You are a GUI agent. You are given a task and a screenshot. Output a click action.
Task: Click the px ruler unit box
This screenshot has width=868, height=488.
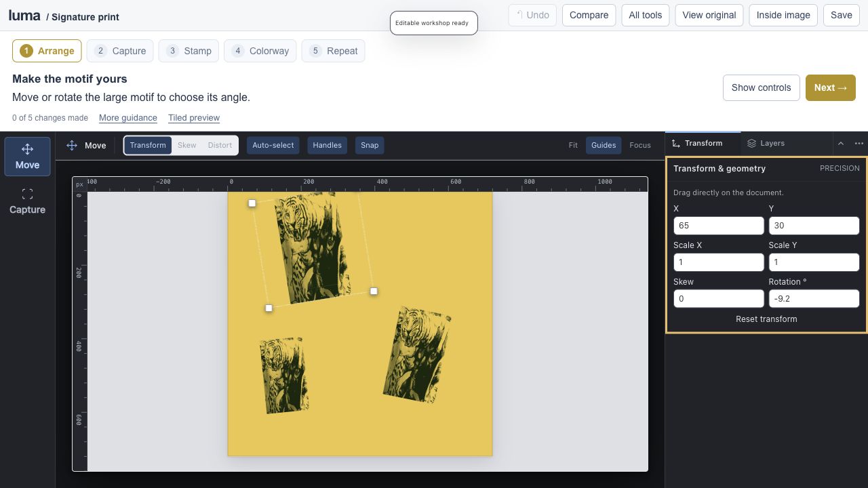(x=80, y=184)
